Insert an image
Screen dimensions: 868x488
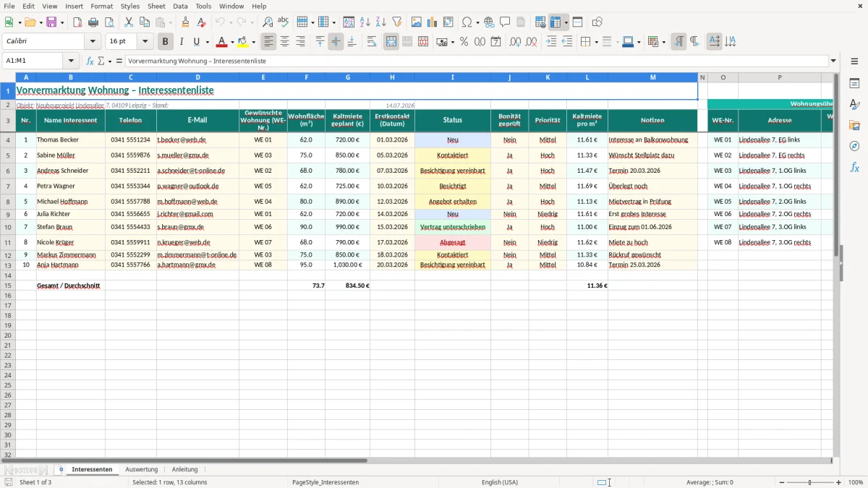click(x=417, y=22)
